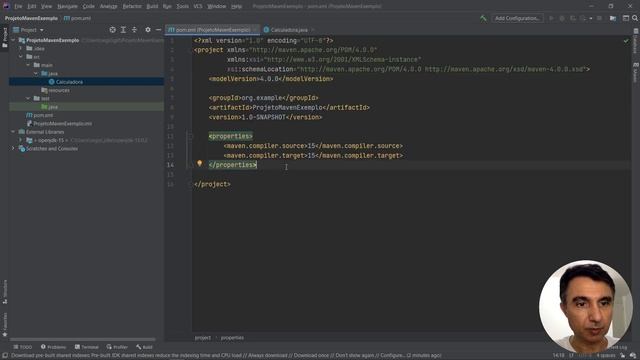
Task: Open the Run menu
Action: pyautogui.click(x=167, y=7)
